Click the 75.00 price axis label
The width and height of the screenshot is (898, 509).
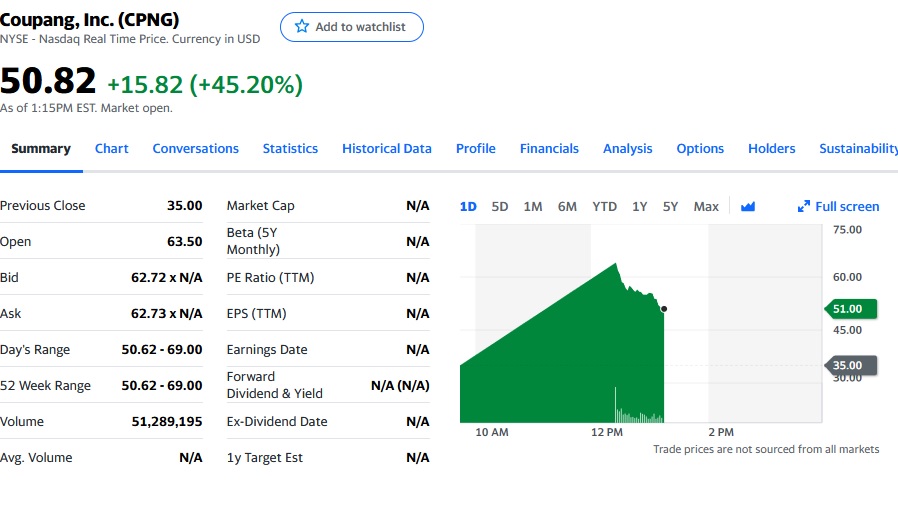848,230
